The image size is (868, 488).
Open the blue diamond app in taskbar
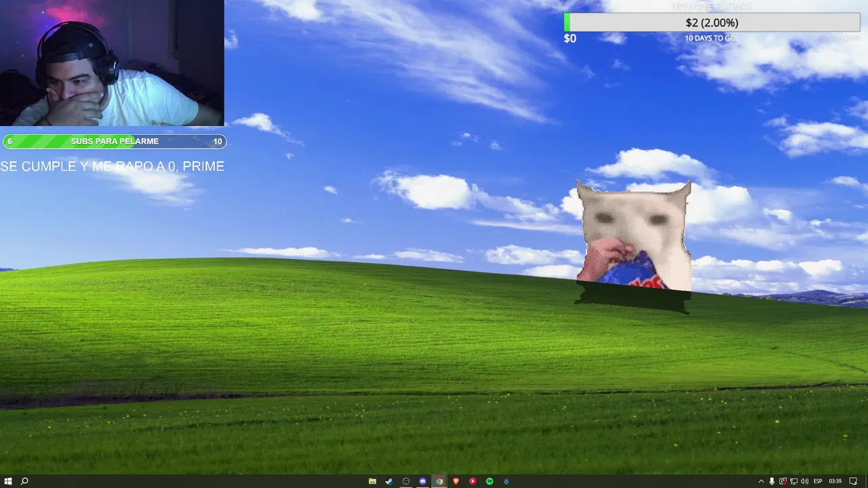tap(507, 481)
